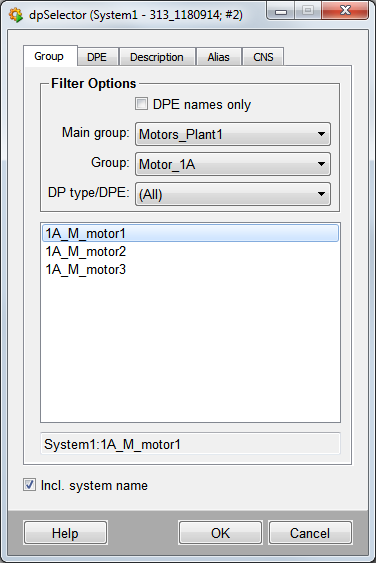This screenshot has width=376, height=563.
Task: Click the OK button
Action: click(x=220, y=533)
